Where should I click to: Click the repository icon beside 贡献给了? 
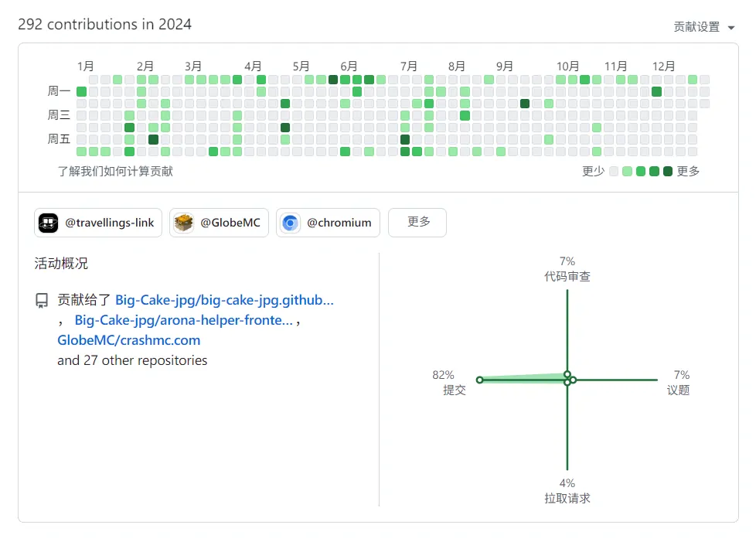point(42,301)
